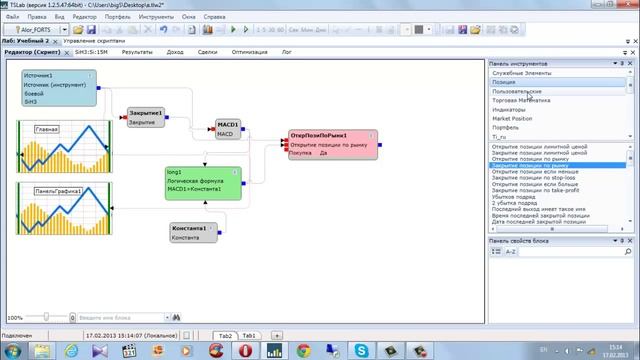
Task: Open the Справка menu
Action: pyautogui.click(x=214, y=17)
